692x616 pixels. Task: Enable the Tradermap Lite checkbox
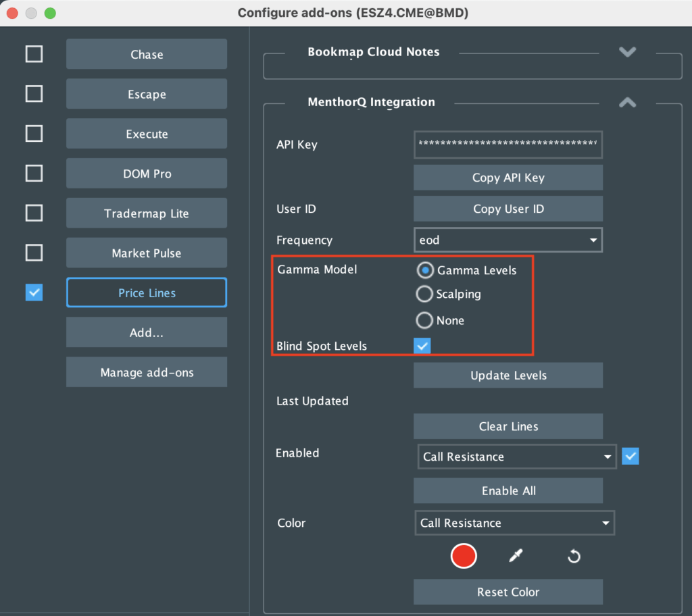[34, 213]
